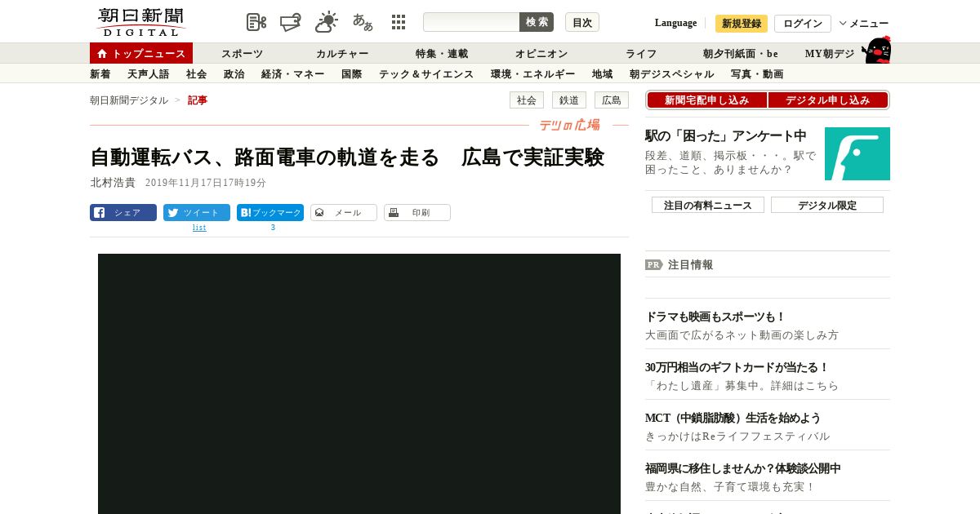
Task: Click the 記事 breadcrumb text
Action: (198, 100)
